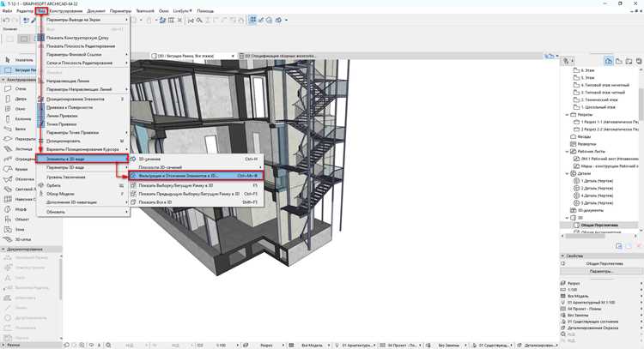644x349 pixels.
Task: Select the Arrow (Указатель) tool
Action: (19, 60)
